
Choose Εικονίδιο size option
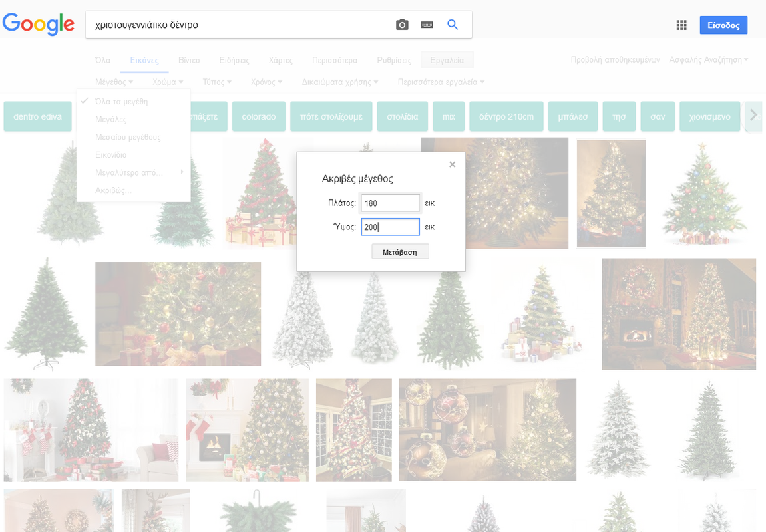[133, 155]
